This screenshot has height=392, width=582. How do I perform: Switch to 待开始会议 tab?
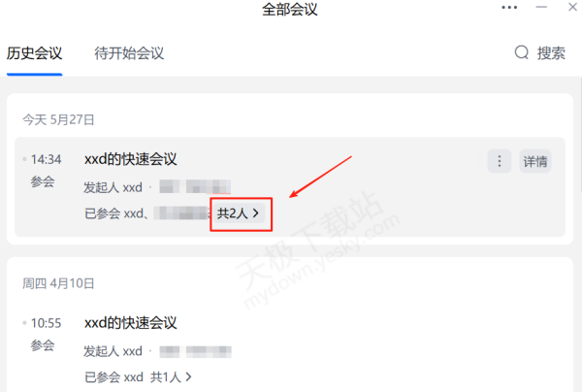click(129, 53)
